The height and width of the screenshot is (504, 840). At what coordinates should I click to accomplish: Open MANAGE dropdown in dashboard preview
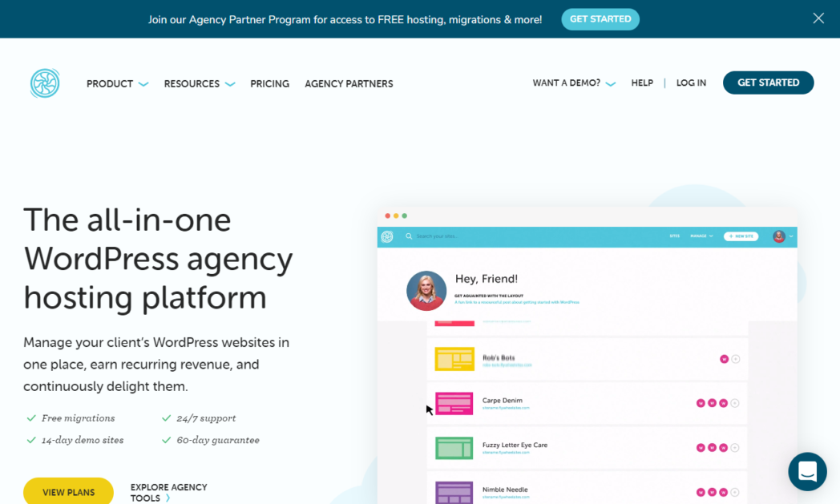pyautogui.click(x=701, y=236)
